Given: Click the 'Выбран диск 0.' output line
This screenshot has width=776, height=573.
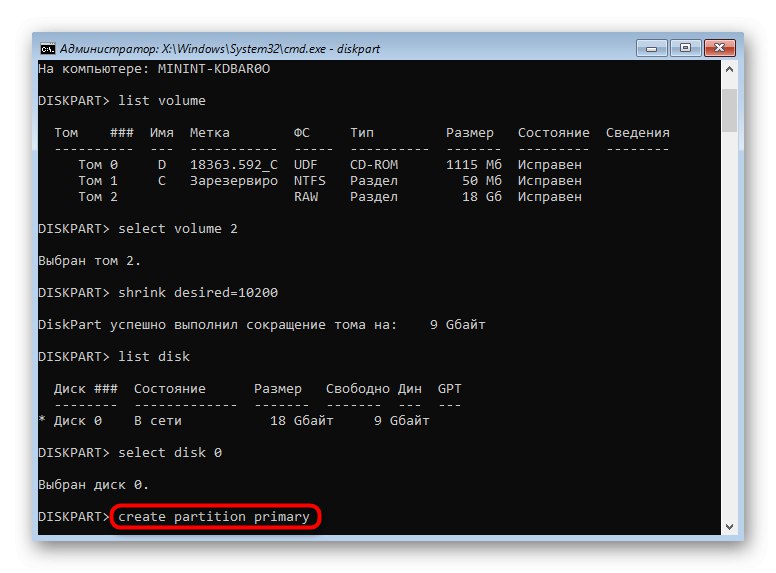Looking at the screenshot, I should click(94, 484).
